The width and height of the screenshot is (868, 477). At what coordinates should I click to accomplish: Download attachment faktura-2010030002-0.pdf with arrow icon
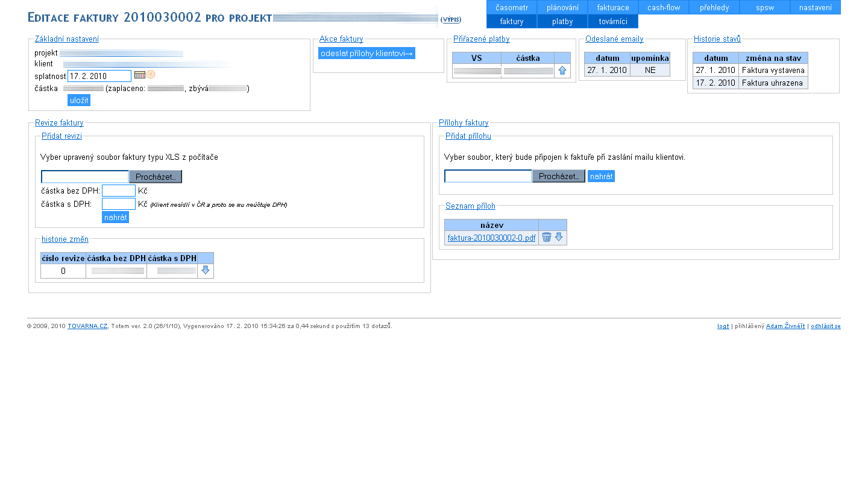coord(559,237)
